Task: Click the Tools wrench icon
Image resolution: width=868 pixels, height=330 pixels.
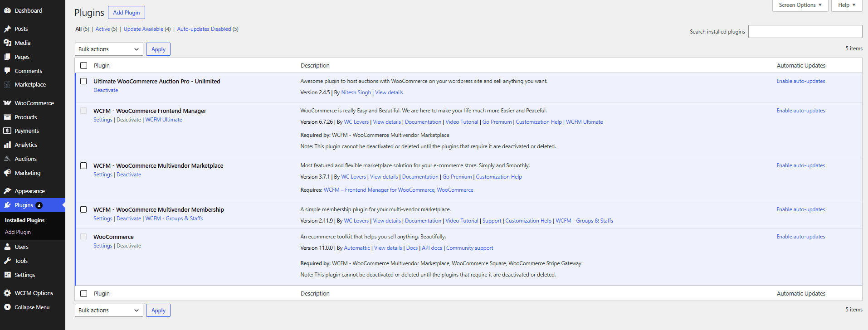Action: point(7,261)
